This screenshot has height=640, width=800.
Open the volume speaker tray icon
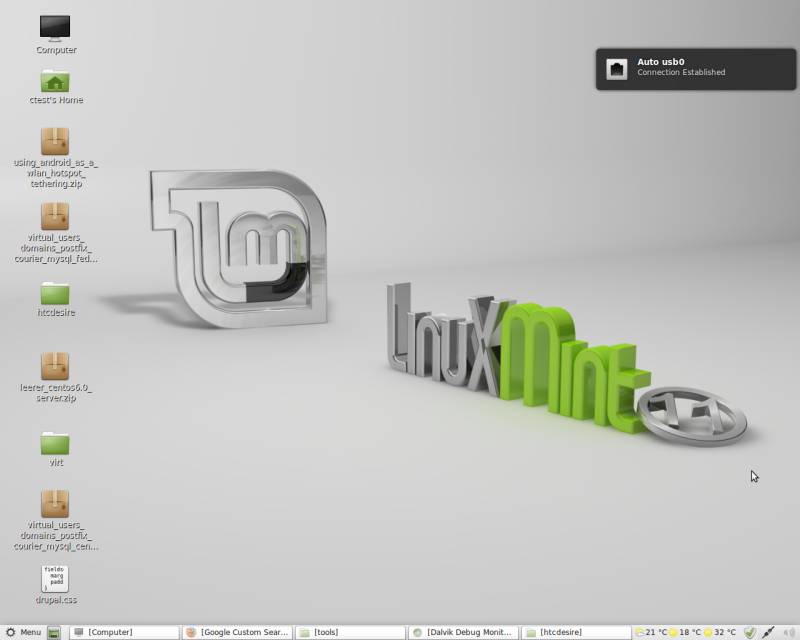pos(788,633)
